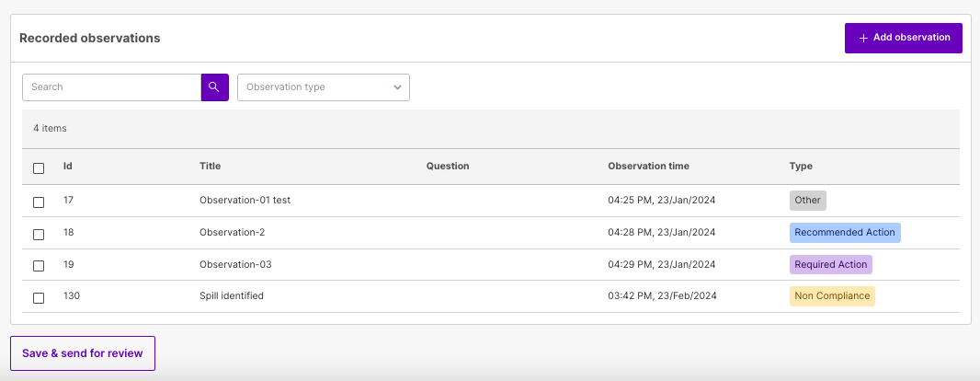Click the Other type badge

click(807, 201)
